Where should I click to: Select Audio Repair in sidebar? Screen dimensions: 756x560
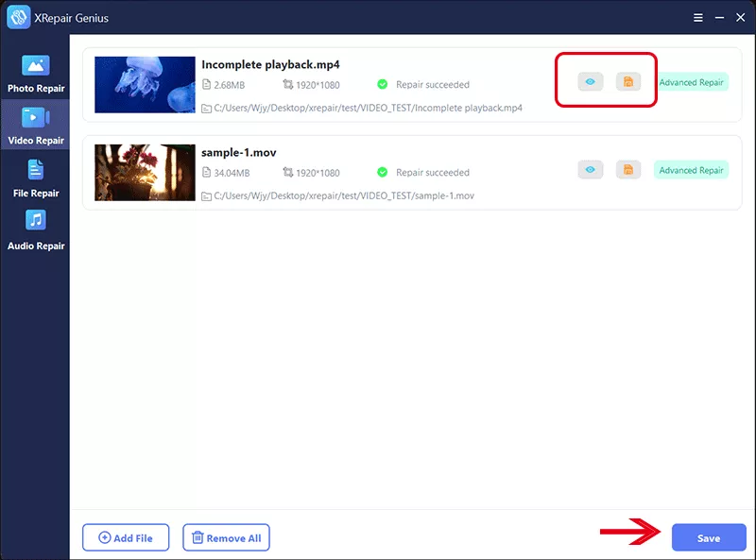[36, 230]
